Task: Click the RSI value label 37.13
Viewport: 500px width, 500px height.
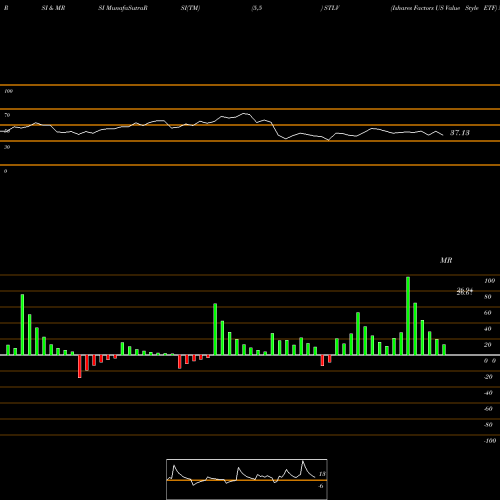Action: 460,133
